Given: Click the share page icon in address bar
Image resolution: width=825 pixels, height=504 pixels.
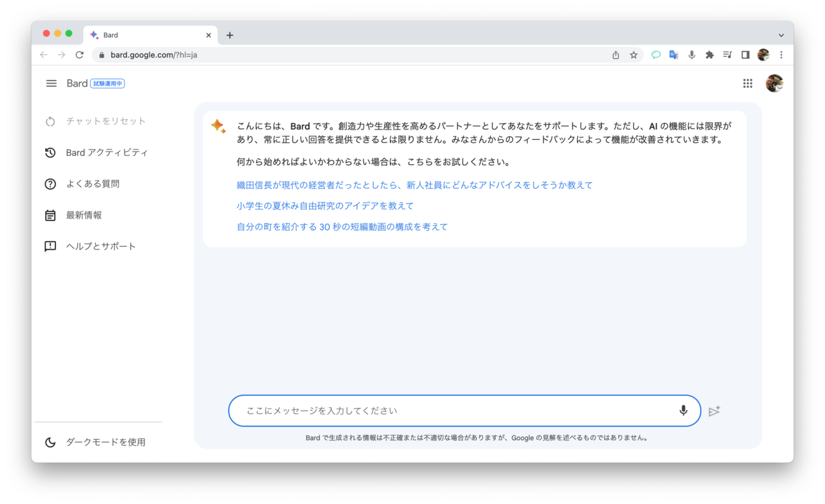Looking at the screenshot, I should click(616, 55).
